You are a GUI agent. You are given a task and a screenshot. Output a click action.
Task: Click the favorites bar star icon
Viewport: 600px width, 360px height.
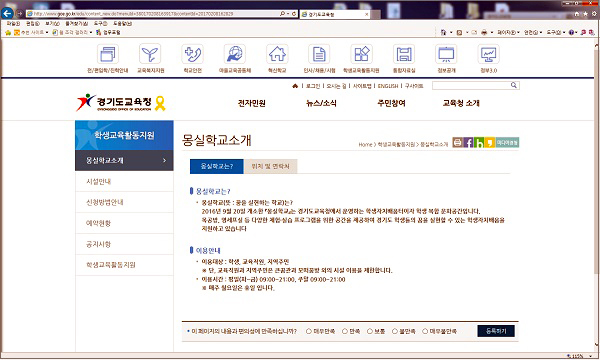pyautogui.click(x=8, y=33)
